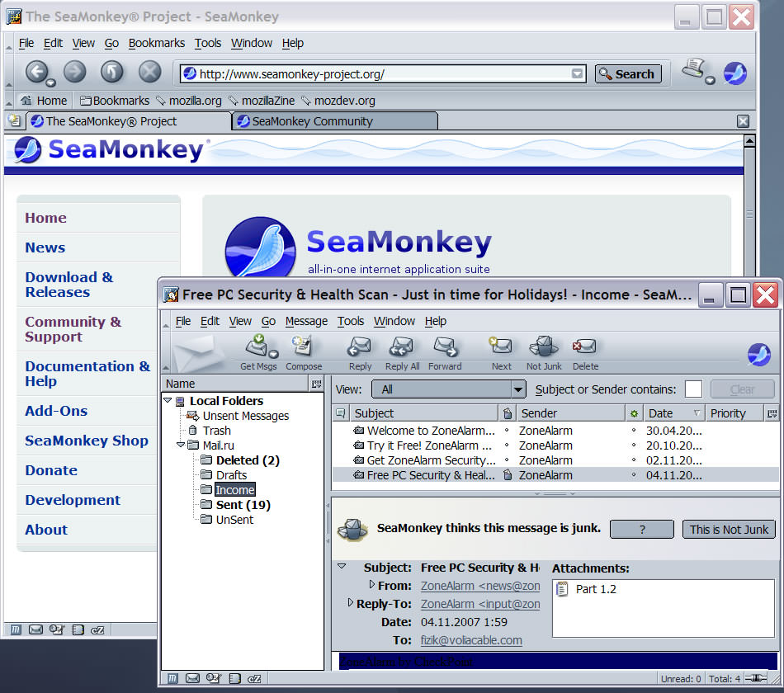Open a new tab via the tab bar icon
Viewport: 784px width, 693px height.
(15, 121)
